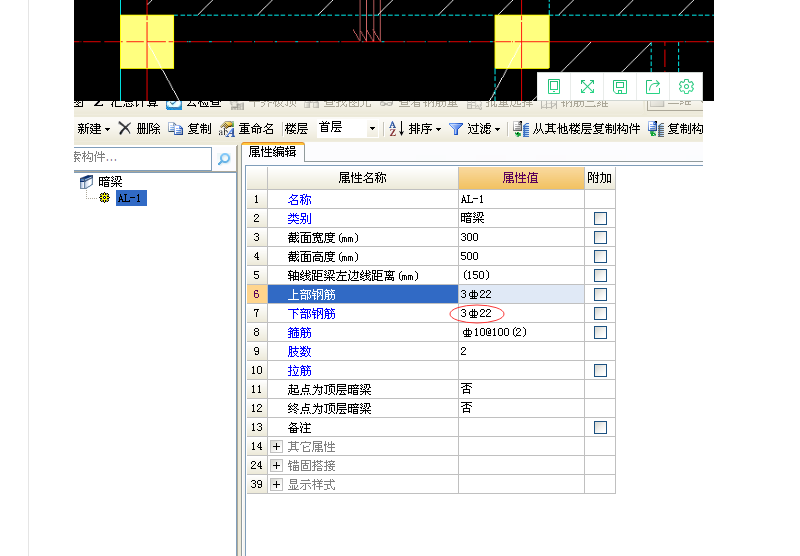Open the 过滤 dropdown arrow
800x556 pixels.
tap(497, 130)
